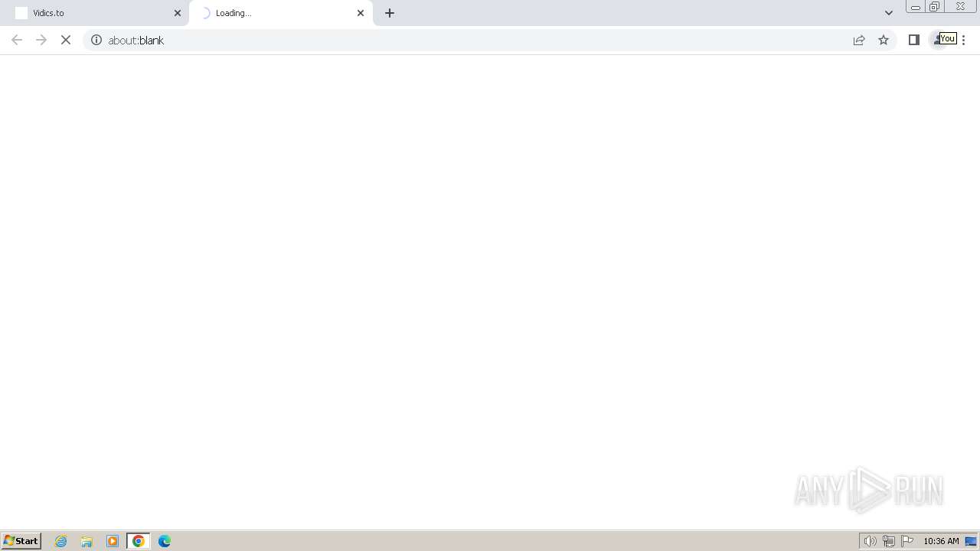This screenshot has height=551, width=980.
Task: Select the Loading... tab
Action: [x=281, y=13]
